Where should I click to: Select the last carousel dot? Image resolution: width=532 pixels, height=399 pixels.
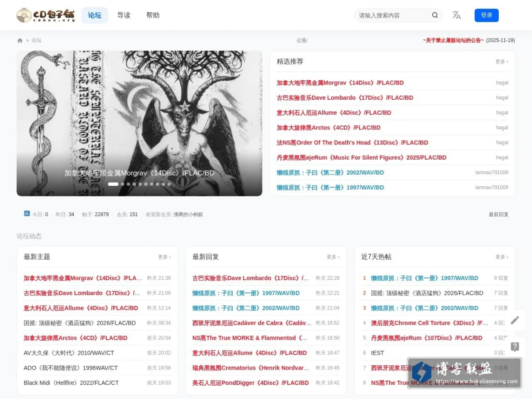pos(169,184)
